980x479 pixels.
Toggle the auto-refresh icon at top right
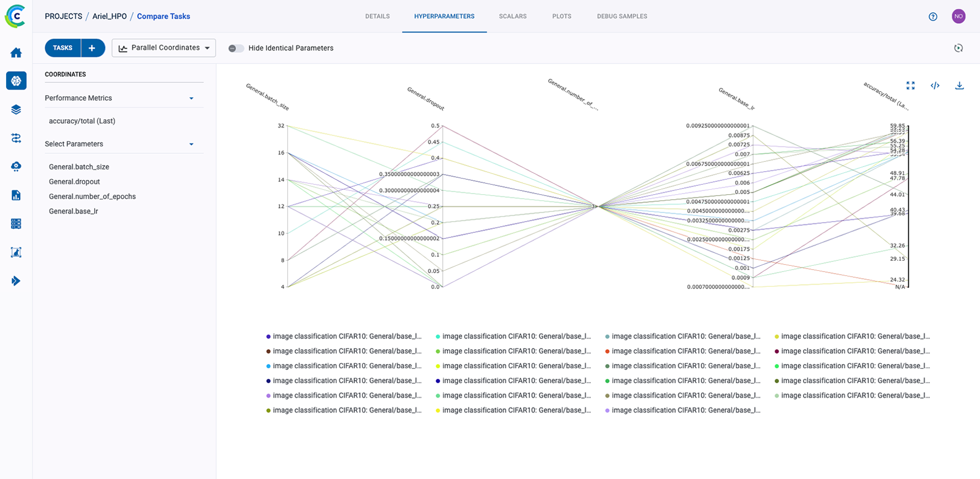point(959,48)
